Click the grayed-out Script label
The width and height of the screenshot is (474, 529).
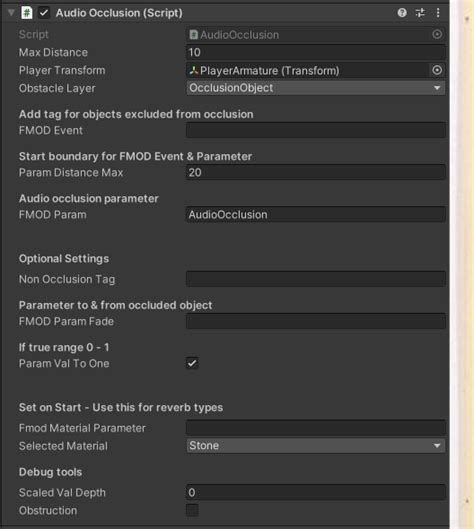33,34
